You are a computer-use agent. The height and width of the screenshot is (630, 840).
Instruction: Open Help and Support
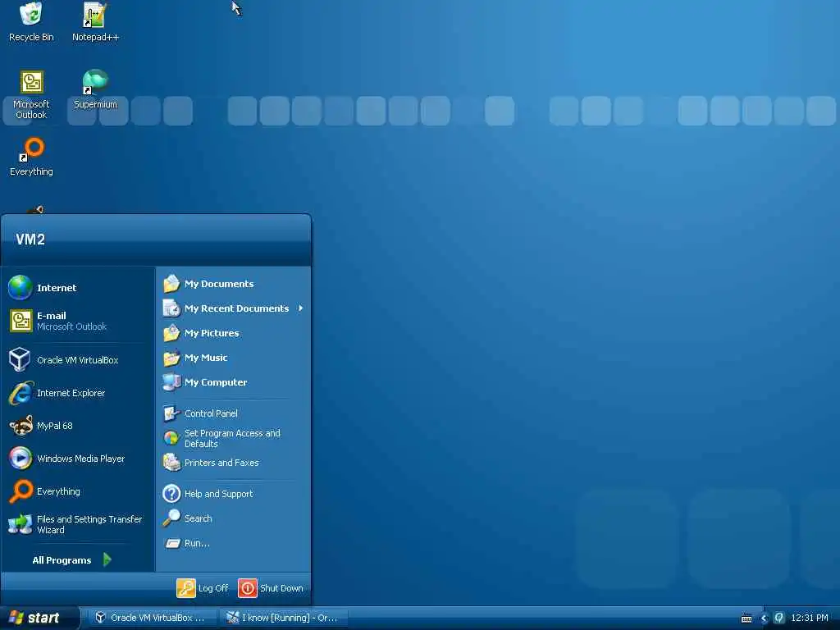[234, 494]
